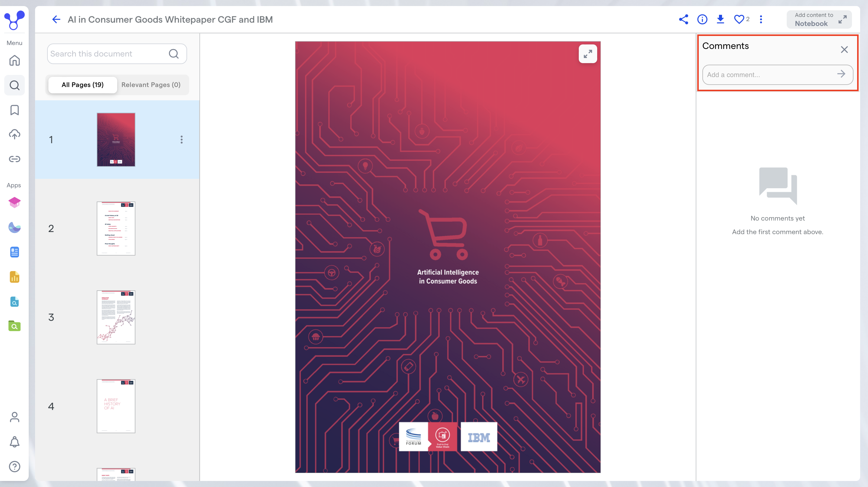The image size is (868, 487).
Task: Click the Share icon in the header
Action: click(683, 20)
